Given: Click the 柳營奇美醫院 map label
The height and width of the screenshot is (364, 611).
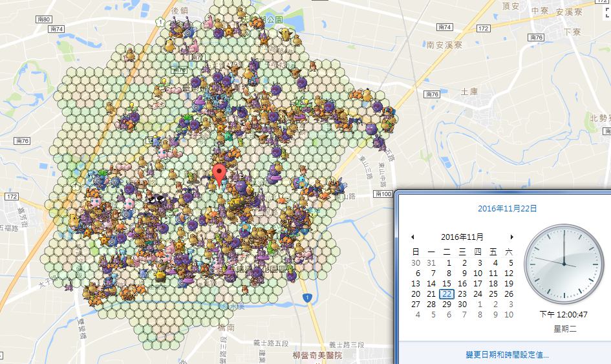Looking at the screenshot, I should (317, 355).
